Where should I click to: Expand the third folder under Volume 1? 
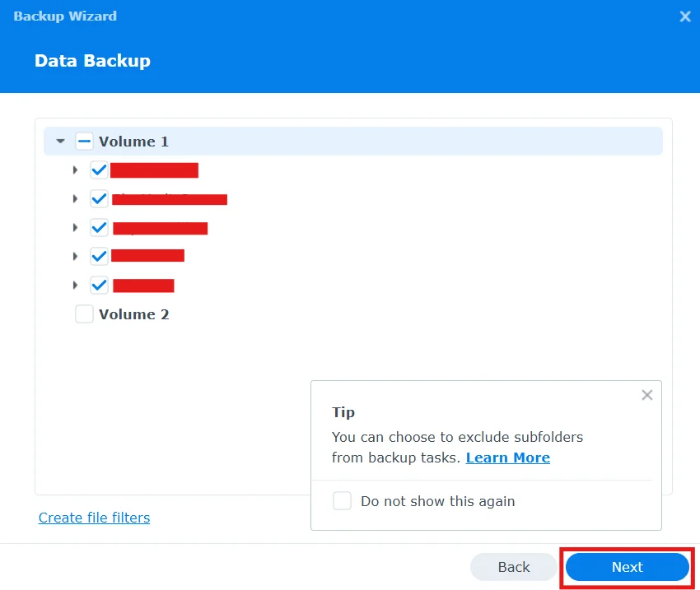pos(75,227)
